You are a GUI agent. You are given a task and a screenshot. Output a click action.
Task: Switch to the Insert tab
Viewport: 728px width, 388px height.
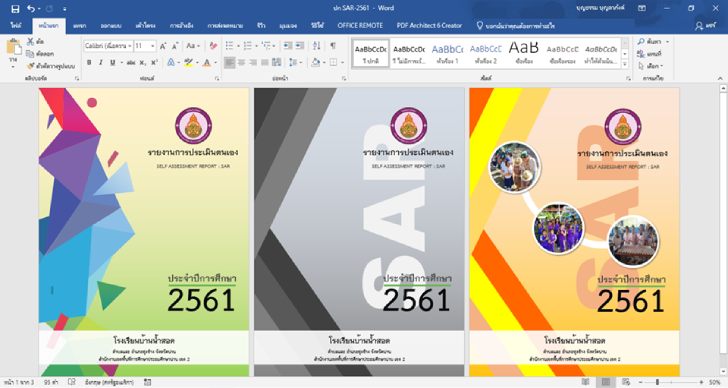click(x=79, y=26)
